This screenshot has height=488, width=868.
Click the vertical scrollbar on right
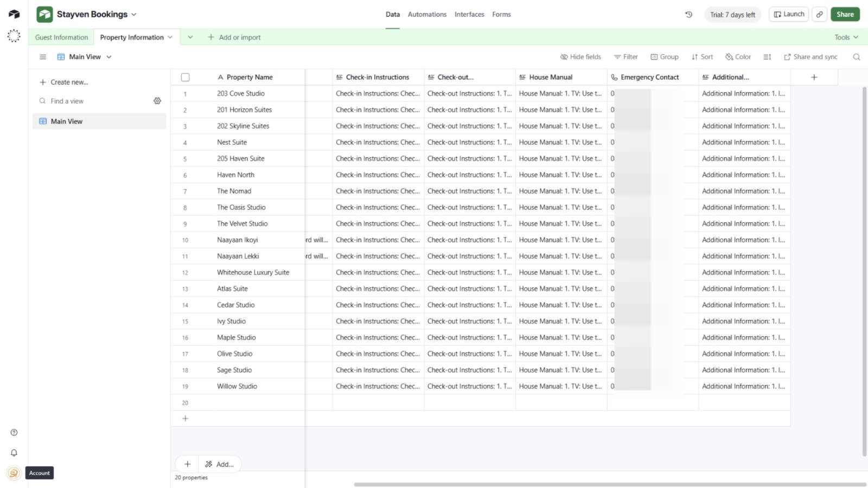pos(864,271)
